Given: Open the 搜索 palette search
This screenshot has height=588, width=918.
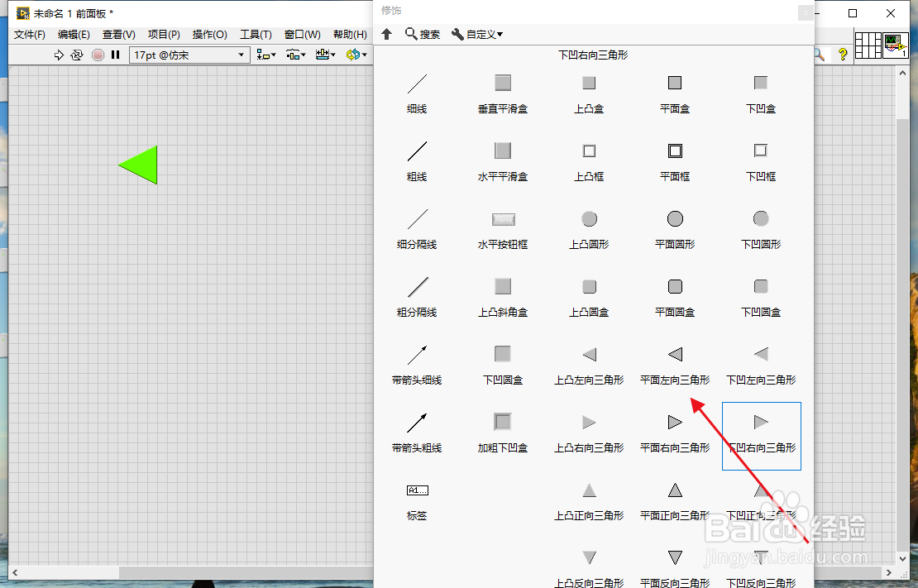Looking at the screenshot, I should (422, 34).
